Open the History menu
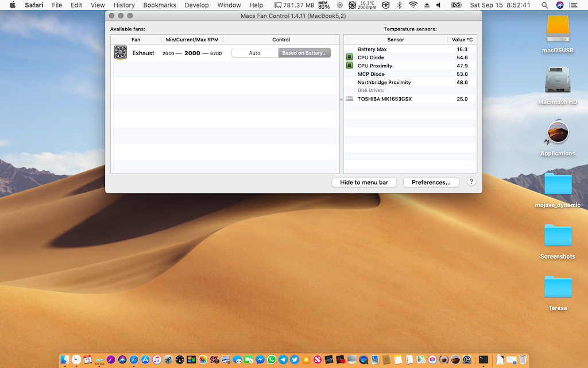The image size is (588, 368). [x=124, y=5]
